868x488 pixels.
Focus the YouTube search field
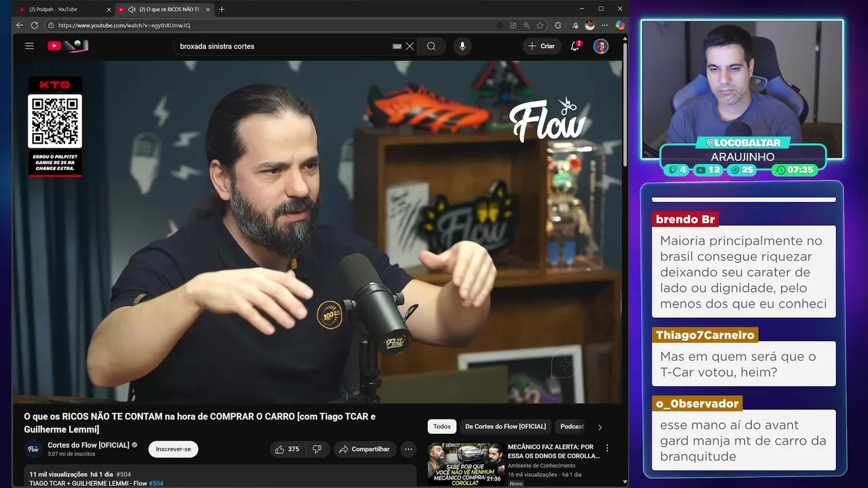click(281, 46)
